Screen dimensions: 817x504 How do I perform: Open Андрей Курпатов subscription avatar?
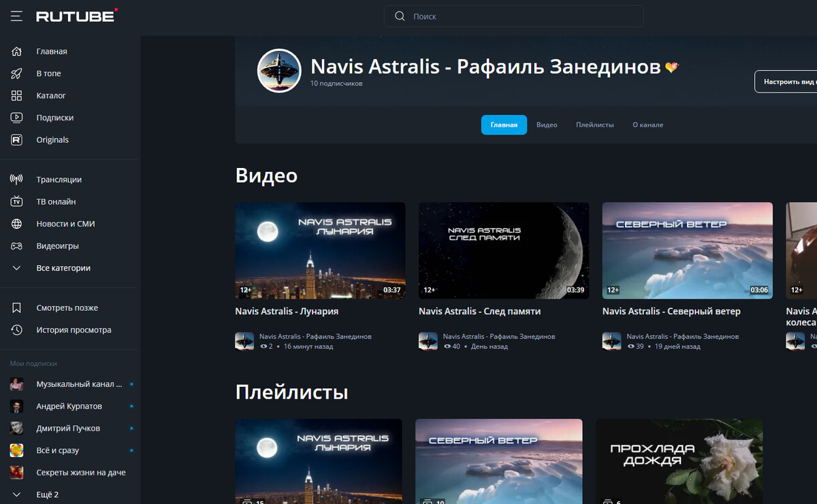16,406
